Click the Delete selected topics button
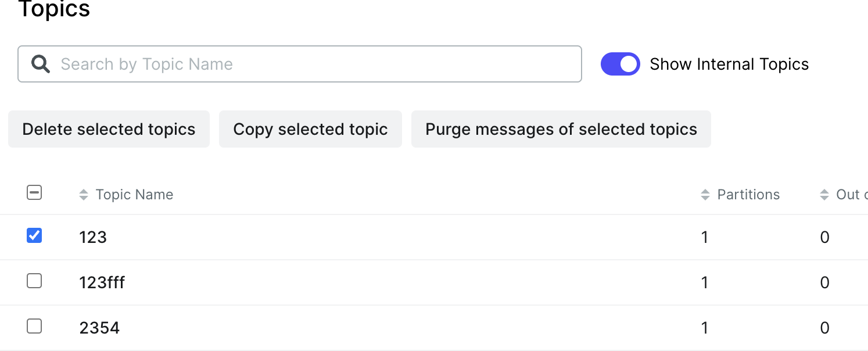Image resolution: width=868 pixels, height=351 pixels. 109,129
